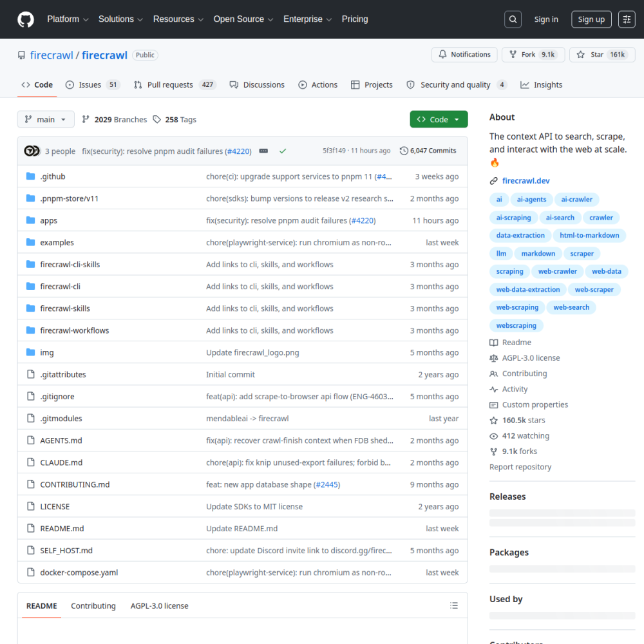Viewport: 644px width, 644px height.
Task: Click the web-scraper topic tag
Action: click(594, 290)
